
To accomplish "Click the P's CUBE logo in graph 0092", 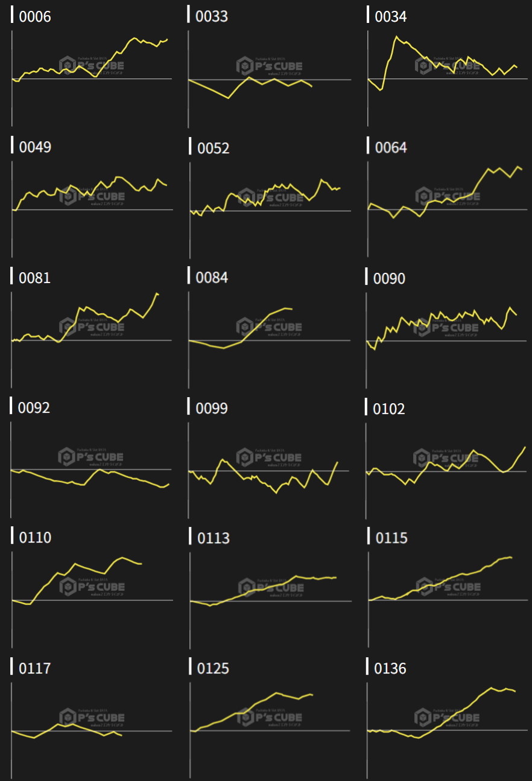I will pyautogui.click(x=92, y=456).
